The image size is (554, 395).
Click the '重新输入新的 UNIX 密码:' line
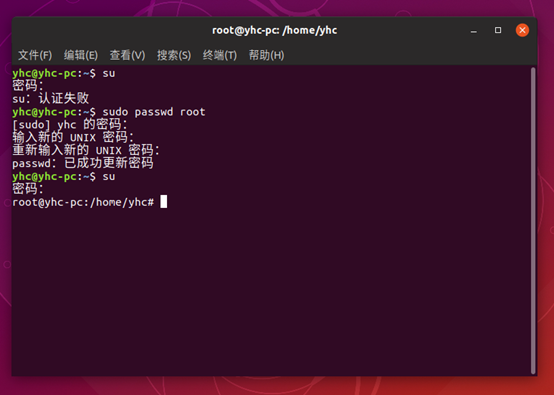(x=86, y=151)
